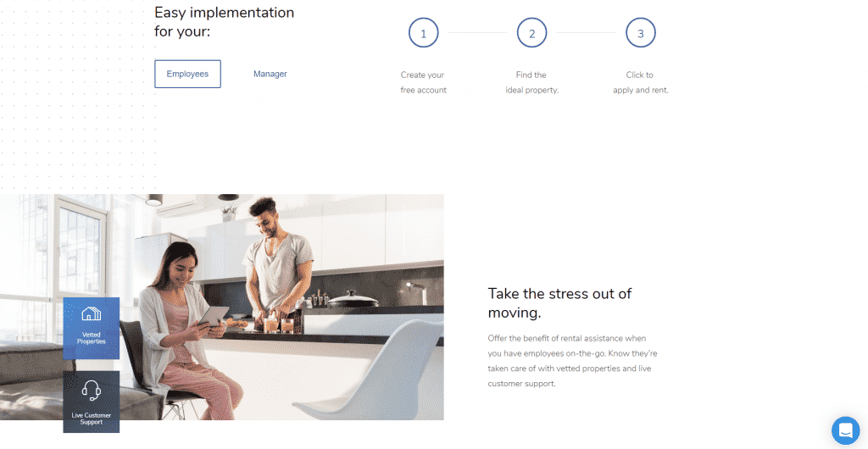Click the rental assistance description paragraph
The image size is (868, 449).
pyautogui.click(x=572, y=361)
